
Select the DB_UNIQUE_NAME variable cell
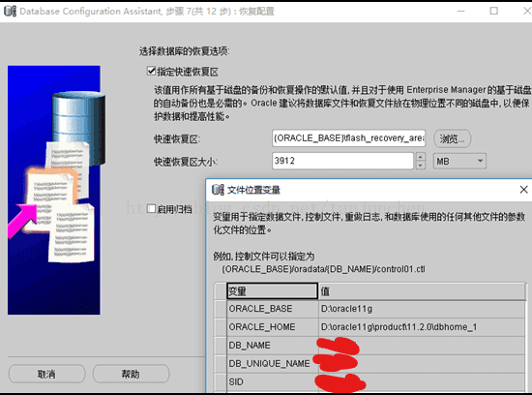273,364
